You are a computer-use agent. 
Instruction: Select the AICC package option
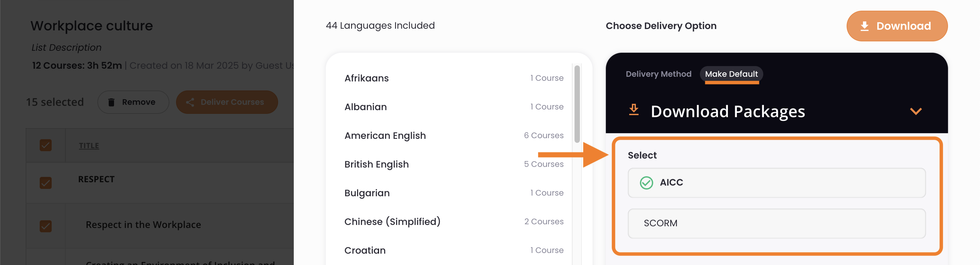tap(776, 183)
